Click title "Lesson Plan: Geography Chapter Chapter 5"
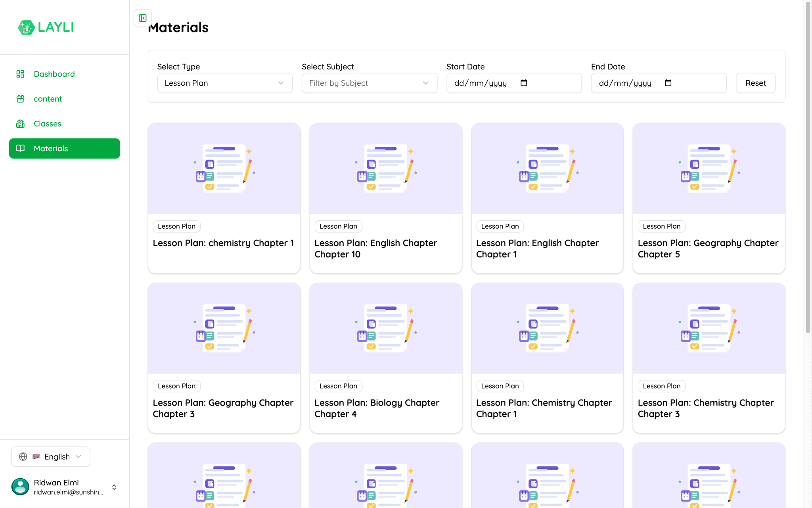Image resolution: width=812 pixels, height=508 pixels. 708,248
